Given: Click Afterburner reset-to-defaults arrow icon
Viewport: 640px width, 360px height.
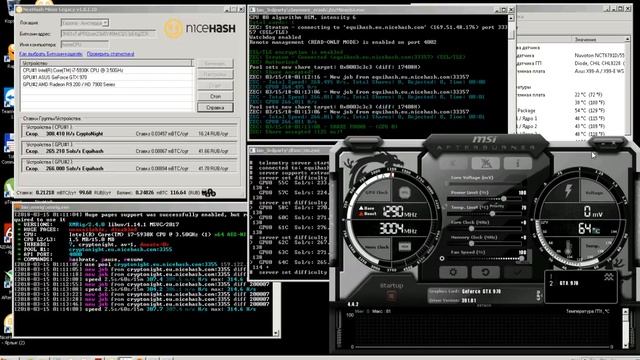Looking at the screenshot, I should click(485, 272).
